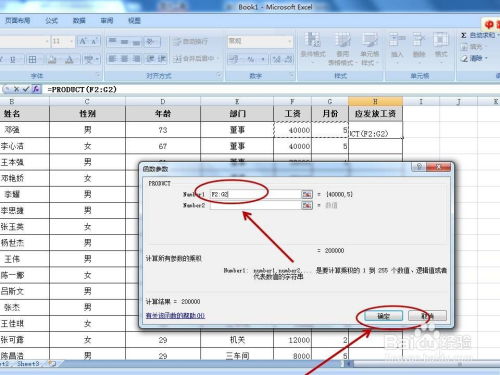Open the conditional formatting (条件格式) menu

tap(313, 49)
